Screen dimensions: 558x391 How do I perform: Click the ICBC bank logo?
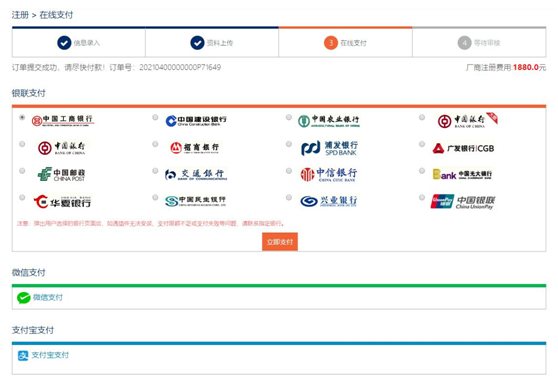click(x=63, y=121)
